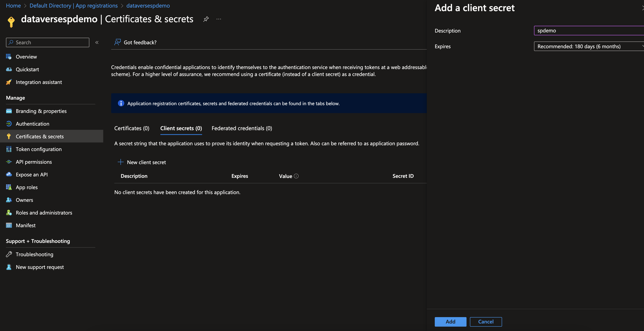Click the Overview grid icon in sidebar
The width and height of the screenshot is (644, 331).
9,57
